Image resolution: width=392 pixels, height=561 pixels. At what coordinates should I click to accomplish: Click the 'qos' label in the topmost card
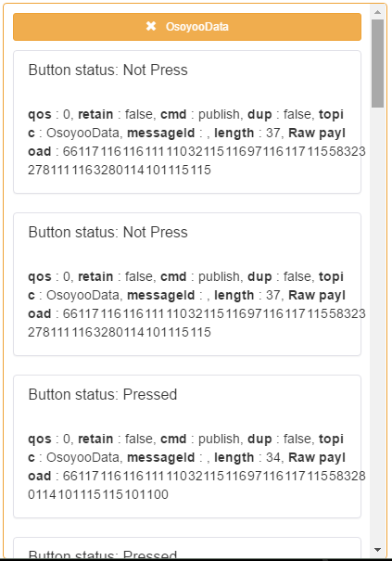(x=40, y=114)
